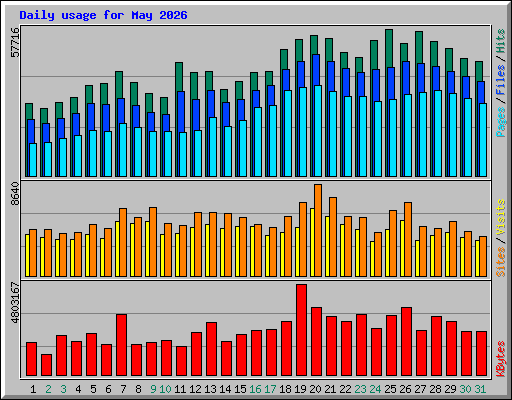This screenshot has height=400, width=512.
Task: Click day 7 on the x-axis
Action: coord(123,389)
